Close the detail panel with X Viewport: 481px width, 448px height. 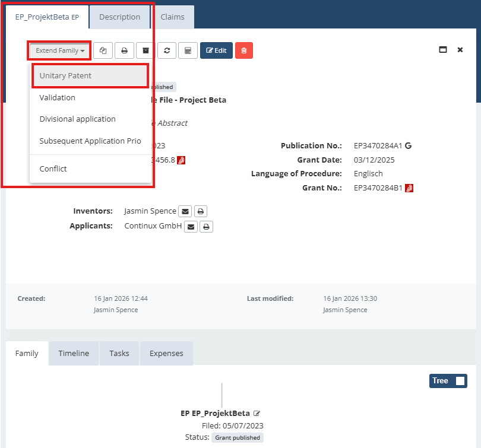460,50
